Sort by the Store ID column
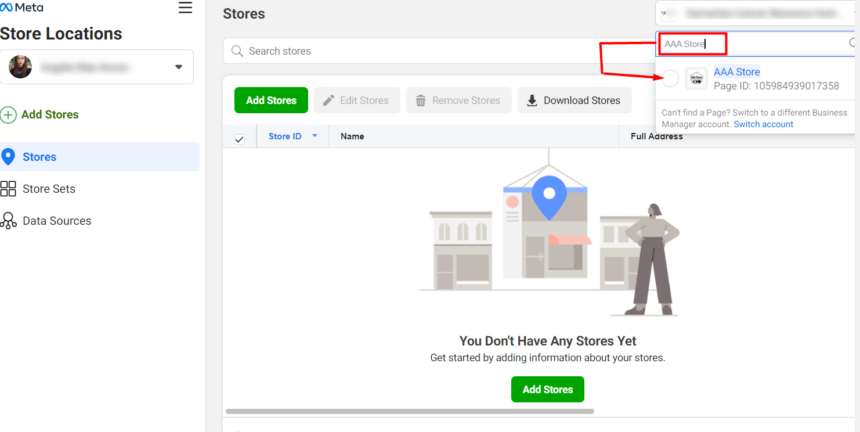860x432 pixels. tap(285, 136)
